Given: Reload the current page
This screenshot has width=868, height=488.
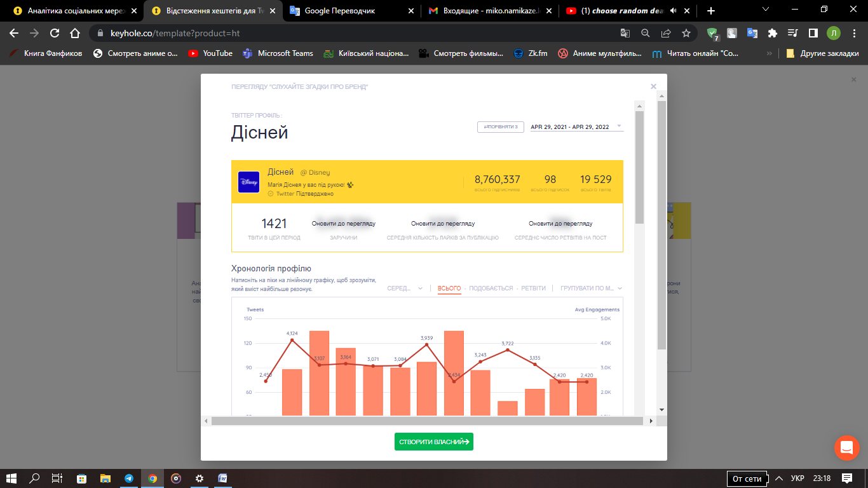Looking at the screenshot, I should (x=55, y=33).
